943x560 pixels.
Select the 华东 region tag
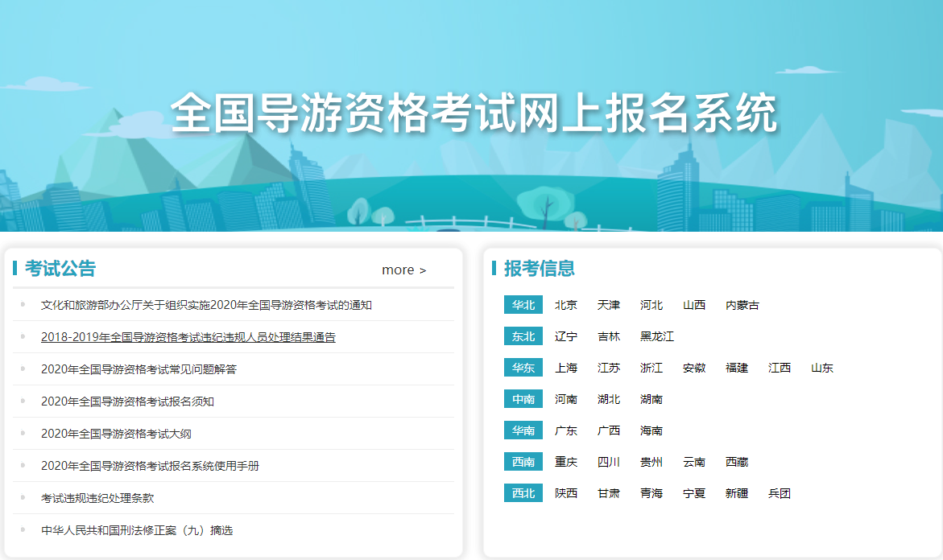point(523,367)
